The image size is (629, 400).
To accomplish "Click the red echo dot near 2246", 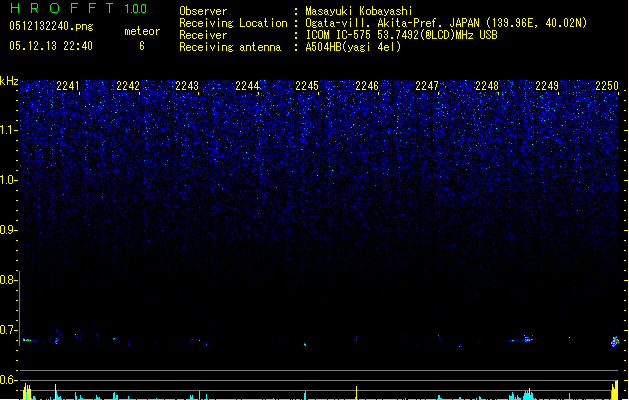I will pyautogui.click(x=356, y=339).
